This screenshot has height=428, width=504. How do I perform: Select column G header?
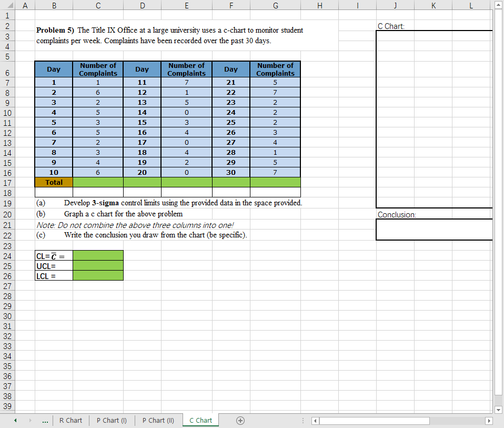pos(276,5)
